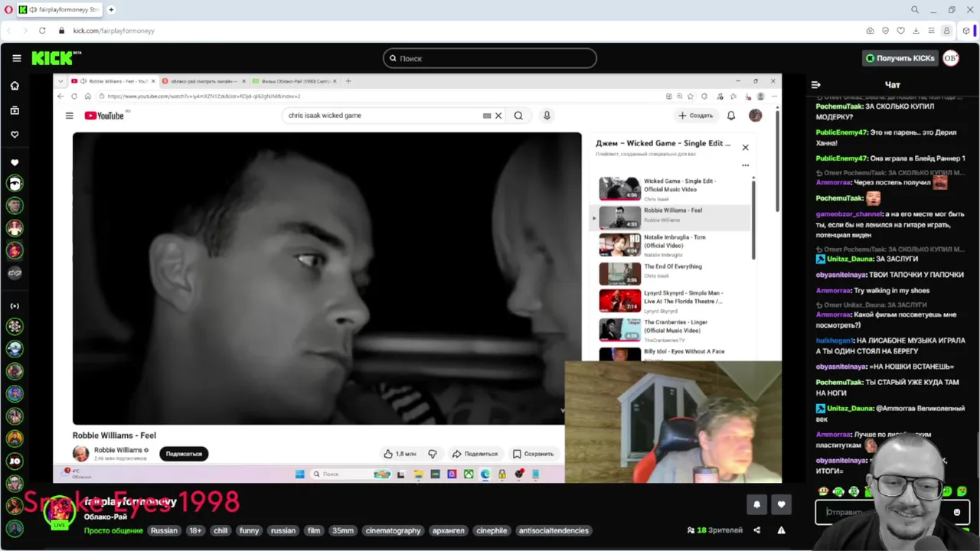Select the "18+" stream tag

click(195, 530)
